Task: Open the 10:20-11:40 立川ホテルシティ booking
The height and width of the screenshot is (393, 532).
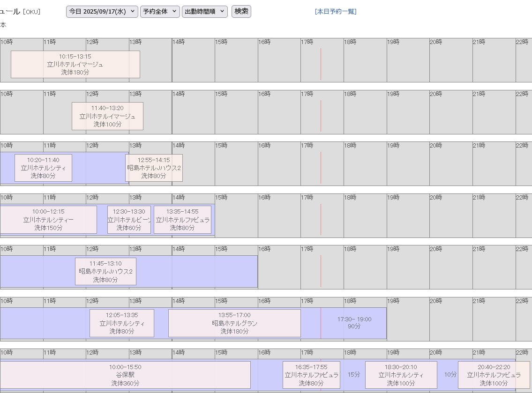Action: point(43,168)
